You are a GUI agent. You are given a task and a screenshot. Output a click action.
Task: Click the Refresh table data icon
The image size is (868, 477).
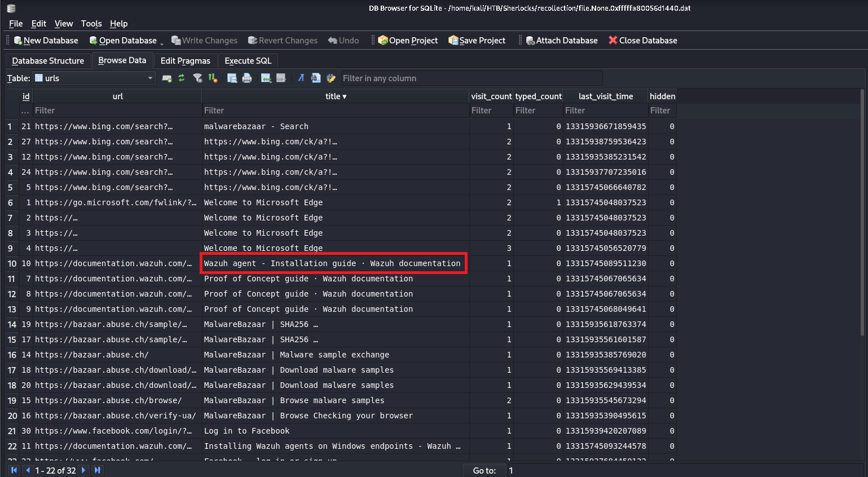[182, 78]
